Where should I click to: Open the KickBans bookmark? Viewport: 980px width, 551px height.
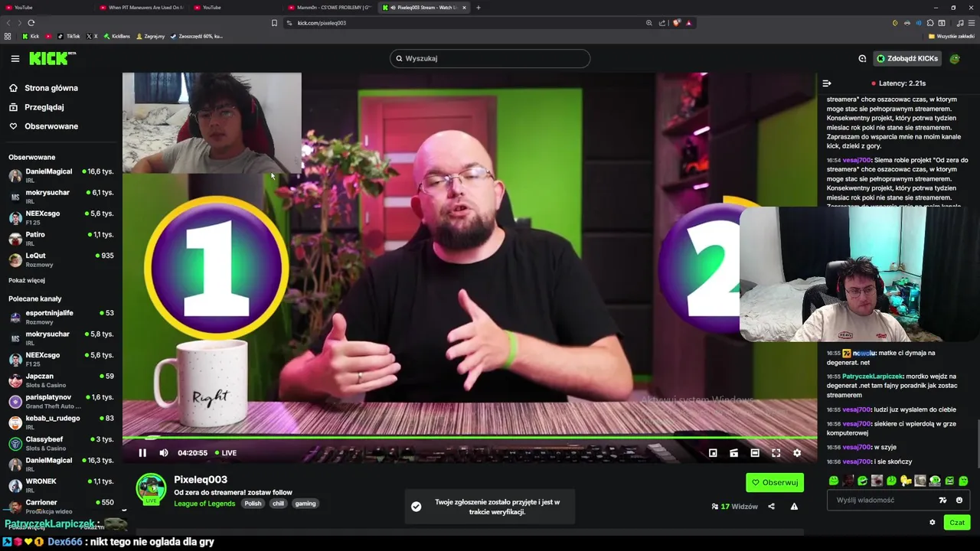(117, 36)
